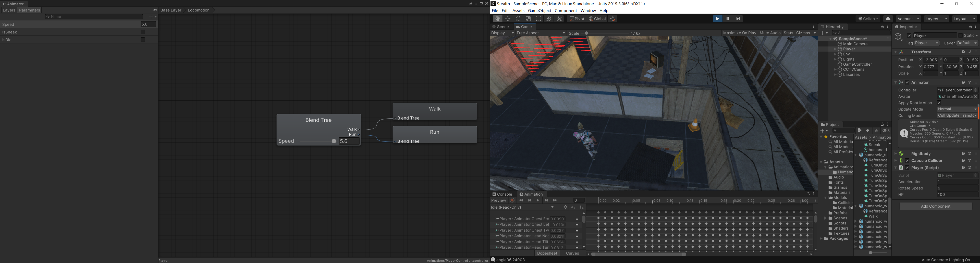The width and height of the screenshot is (980, 263).
Task: Open the Window menu
Action: pyautogui.click(x=588, y=11)
